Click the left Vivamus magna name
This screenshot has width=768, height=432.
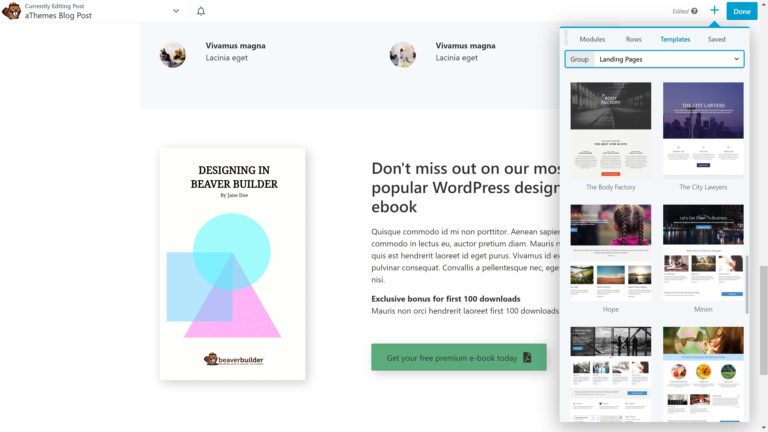click(236, 46)
